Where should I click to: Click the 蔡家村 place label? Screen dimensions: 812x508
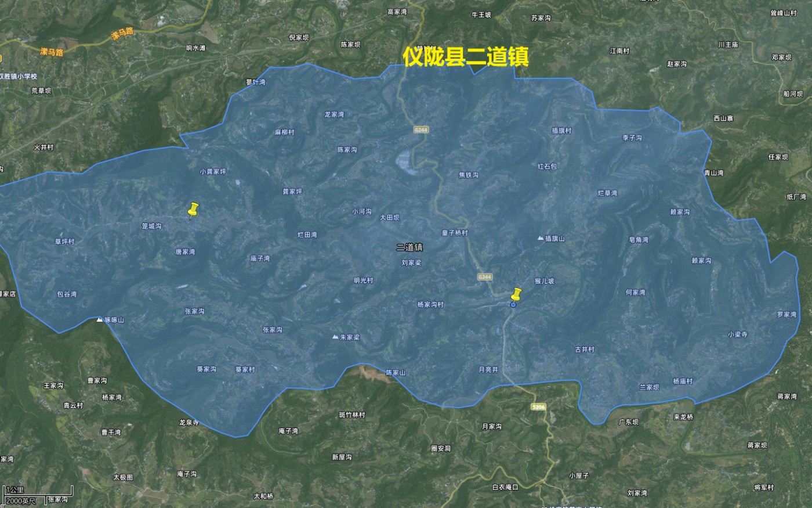click(x=245, y=369)
